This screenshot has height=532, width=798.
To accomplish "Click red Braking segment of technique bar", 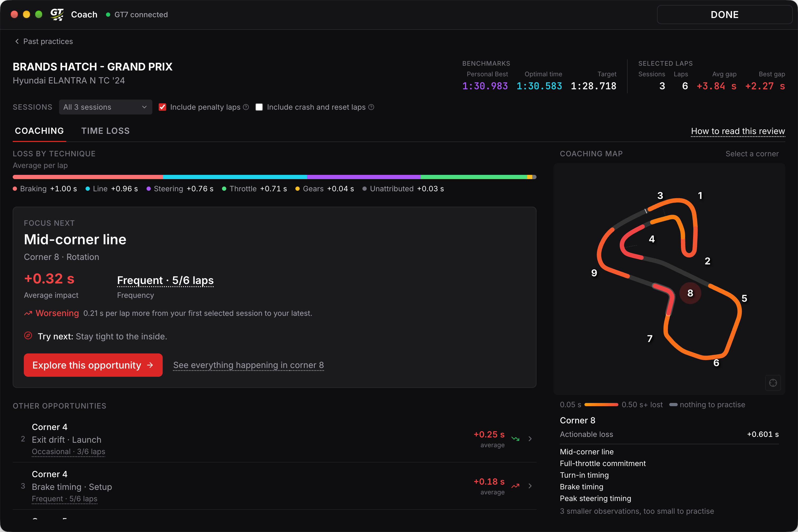I will click(x=87, y=177).
